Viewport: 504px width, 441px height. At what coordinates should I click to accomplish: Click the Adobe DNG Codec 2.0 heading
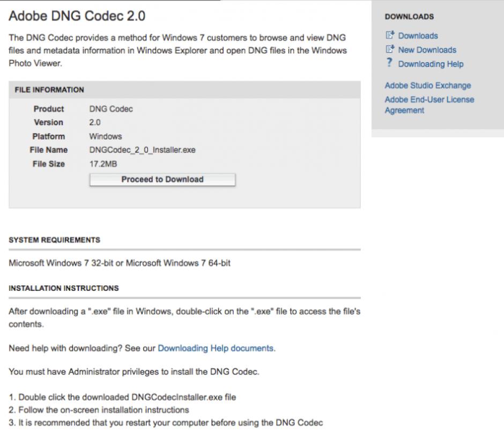coord(77,16)
